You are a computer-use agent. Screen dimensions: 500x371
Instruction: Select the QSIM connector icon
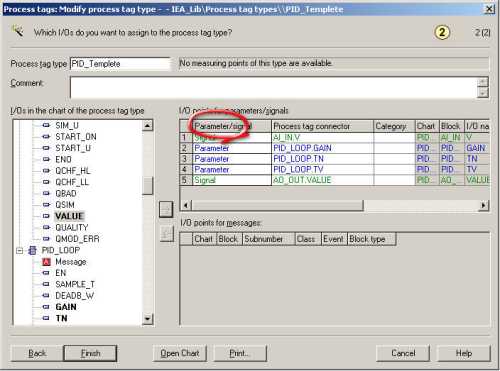(x=46, y=205)
